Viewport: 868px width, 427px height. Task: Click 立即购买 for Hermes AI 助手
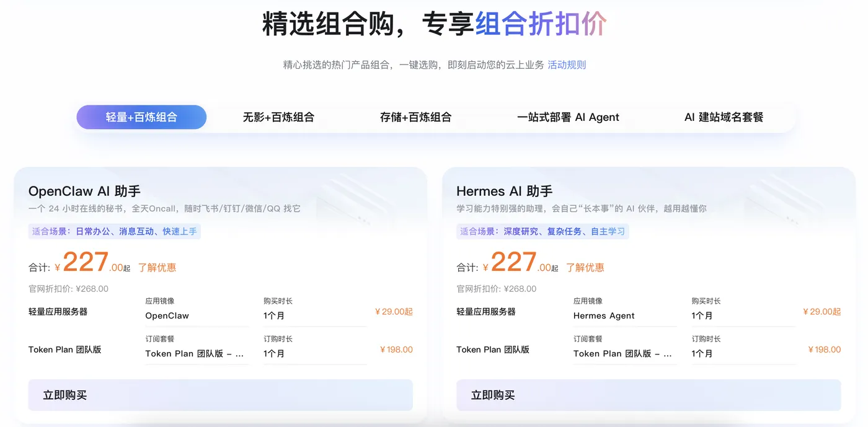pos(649,395)
